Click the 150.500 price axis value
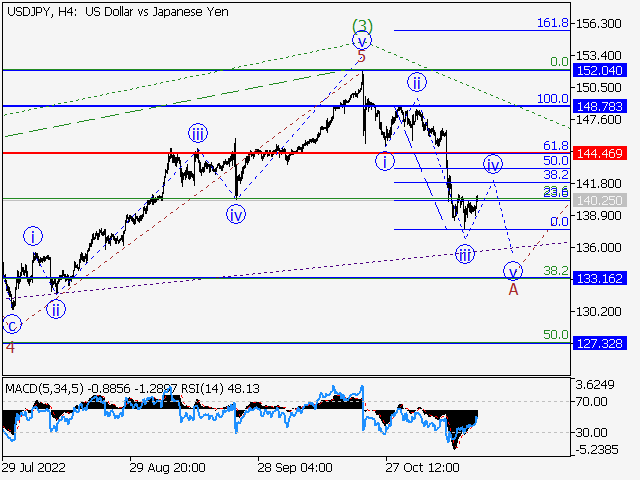 (598, 88)
